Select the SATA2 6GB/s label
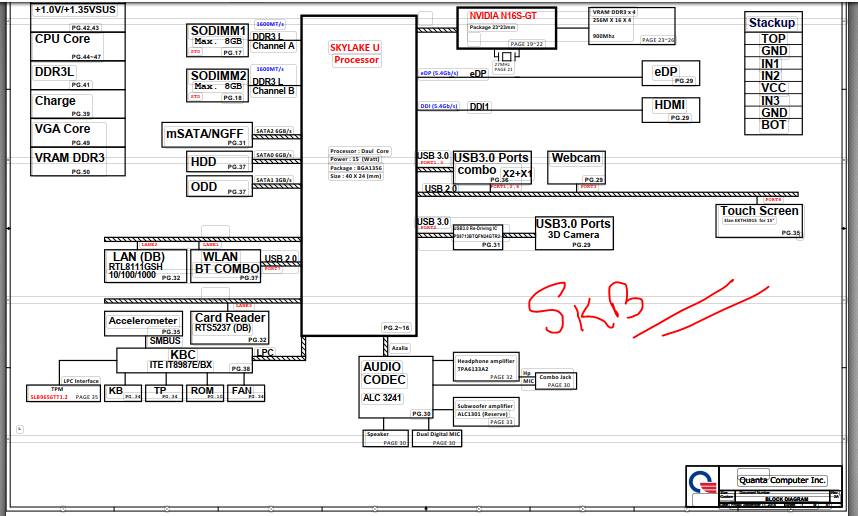858x516 pixels. pyautogui.click(x=274, y=131)
